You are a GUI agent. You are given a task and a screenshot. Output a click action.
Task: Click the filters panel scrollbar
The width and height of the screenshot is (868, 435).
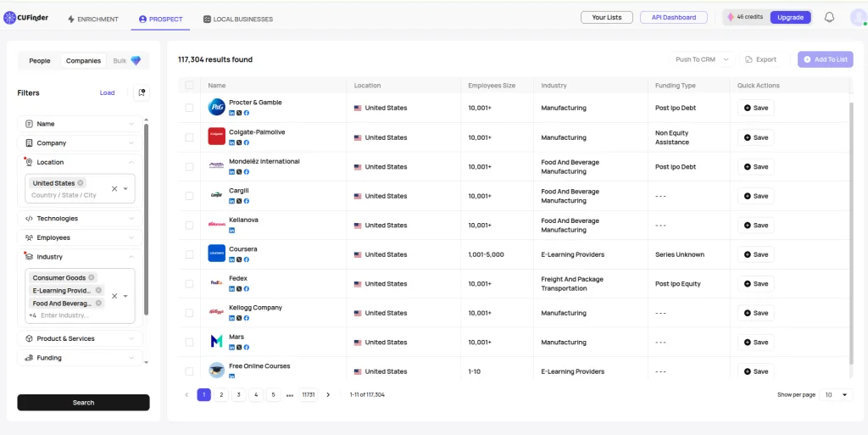coord(146,219)
